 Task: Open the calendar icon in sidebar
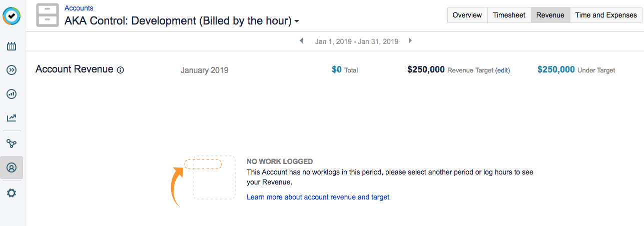coord(12,46)
